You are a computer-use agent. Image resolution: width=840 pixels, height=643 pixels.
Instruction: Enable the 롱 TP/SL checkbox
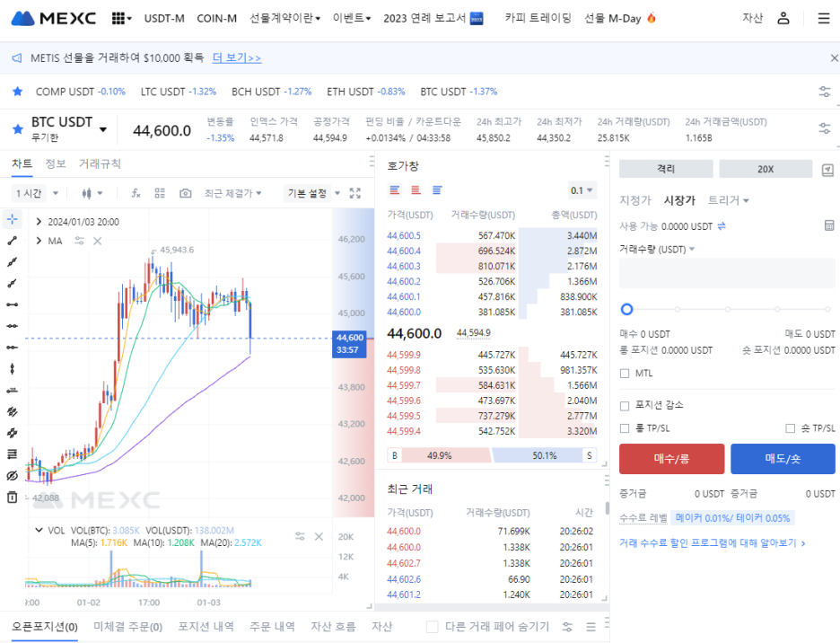click(625, 428)
